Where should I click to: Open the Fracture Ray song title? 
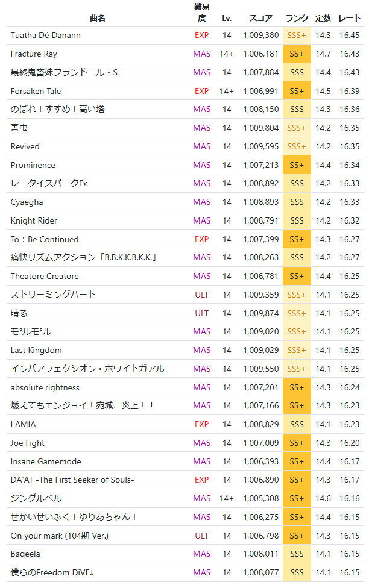click(x=34, y=54)
